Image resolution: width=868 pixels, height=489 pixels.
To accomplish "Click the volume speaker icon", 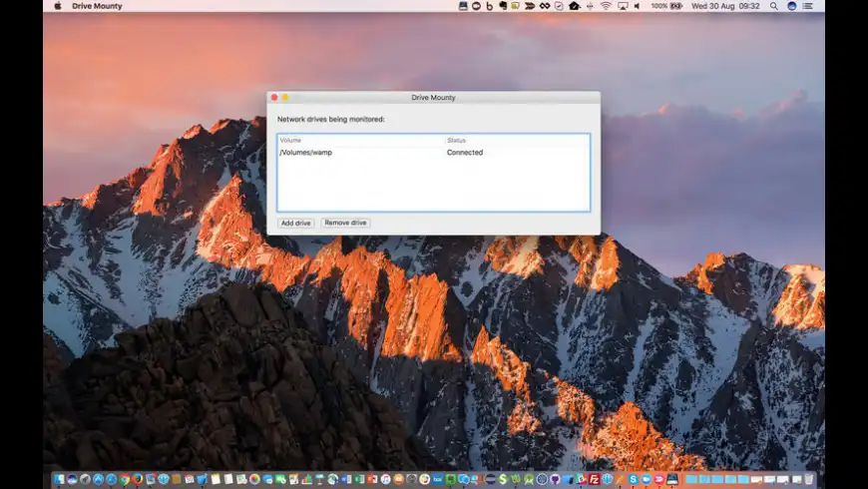I will 639,6.
